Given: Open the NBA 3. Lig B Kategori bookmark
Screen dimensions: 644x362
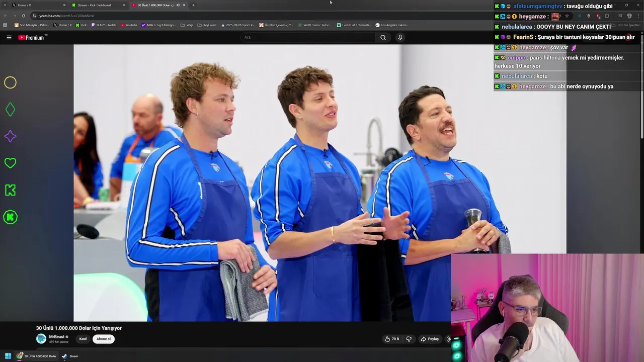Looking at the screenshot, I should click(x=159, y=25).
